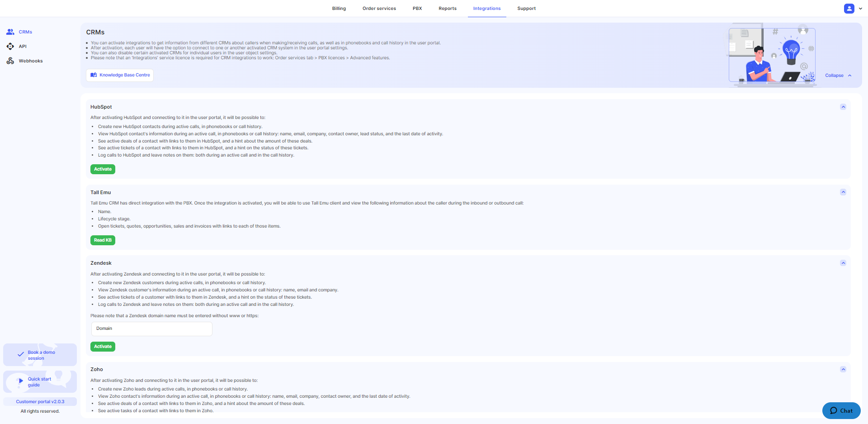
Task: Click Read KB for Tall Emu
Action: click(x=103, y=240)
